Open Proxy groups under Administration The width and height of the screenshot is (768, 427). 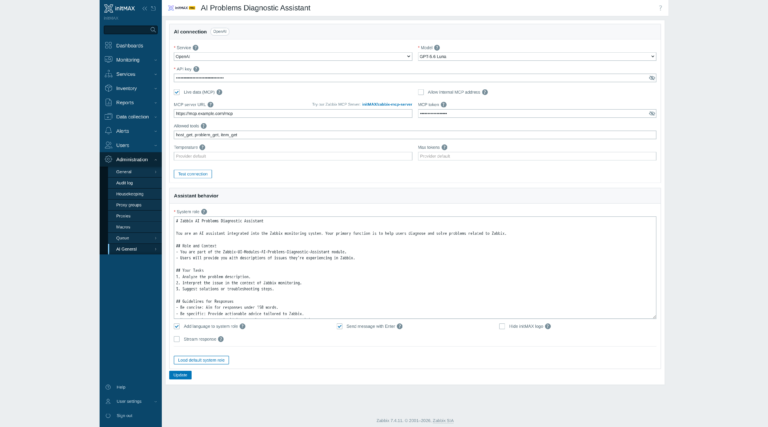129,205
